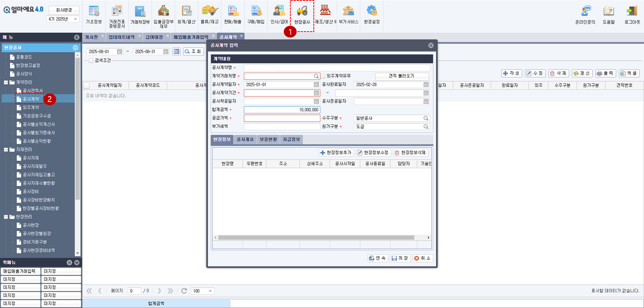This screenshot has height=308, width=644.
Task: Click the 조회 search button
Action: click(194, 52)
